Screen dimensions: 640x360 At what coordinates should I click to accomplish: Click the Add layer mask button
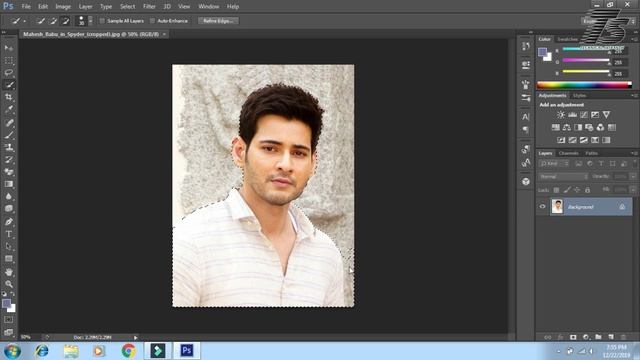pos(573,337)
